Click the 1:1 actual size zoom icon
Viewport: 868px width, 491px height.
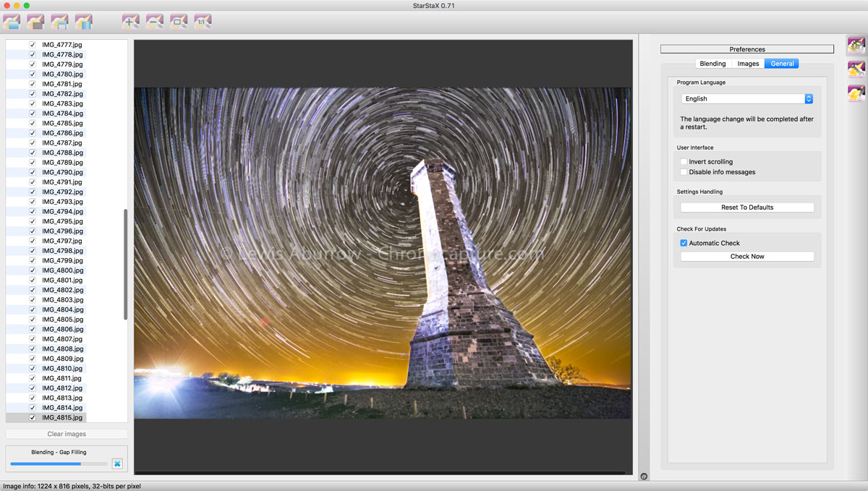(x=203, y=22)
